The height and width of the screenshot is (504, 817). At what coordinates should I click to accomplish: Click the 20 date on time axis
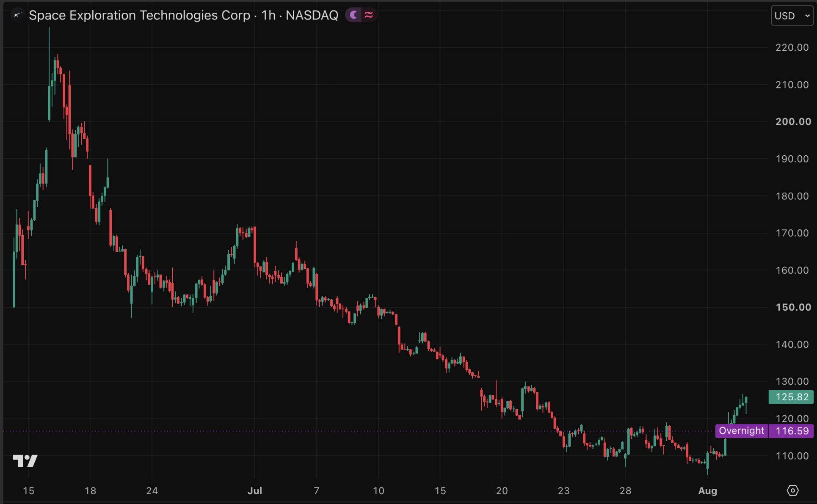pos(502,491)
